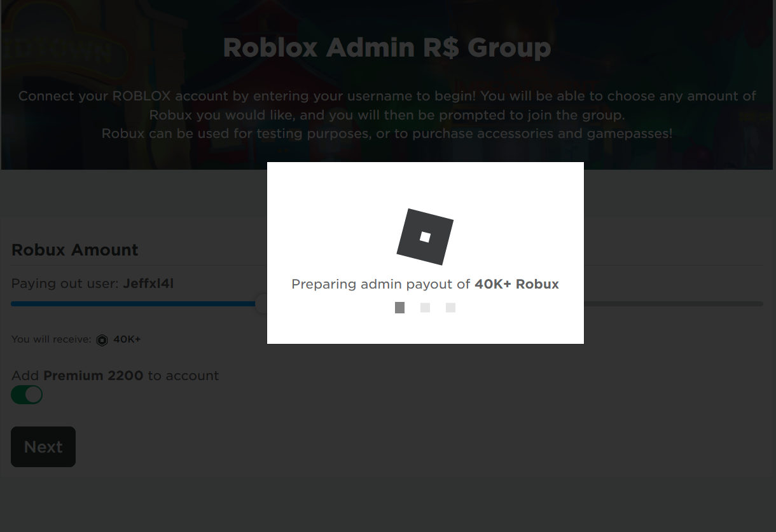The height and width of the screenshot is (532, 776).
Task: Click the Robux Amount heading
Action: click(x=75, y=250)
